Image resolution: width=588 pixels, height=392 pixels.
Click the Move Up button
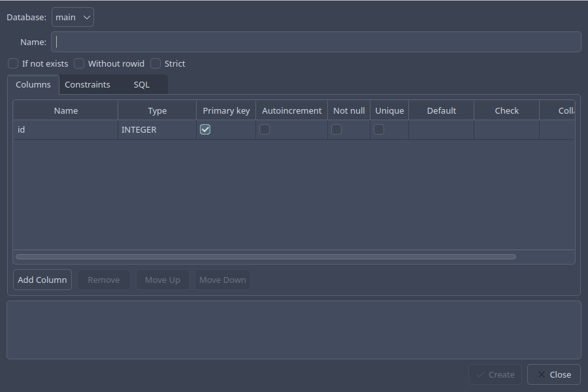(x=163, y=280)
